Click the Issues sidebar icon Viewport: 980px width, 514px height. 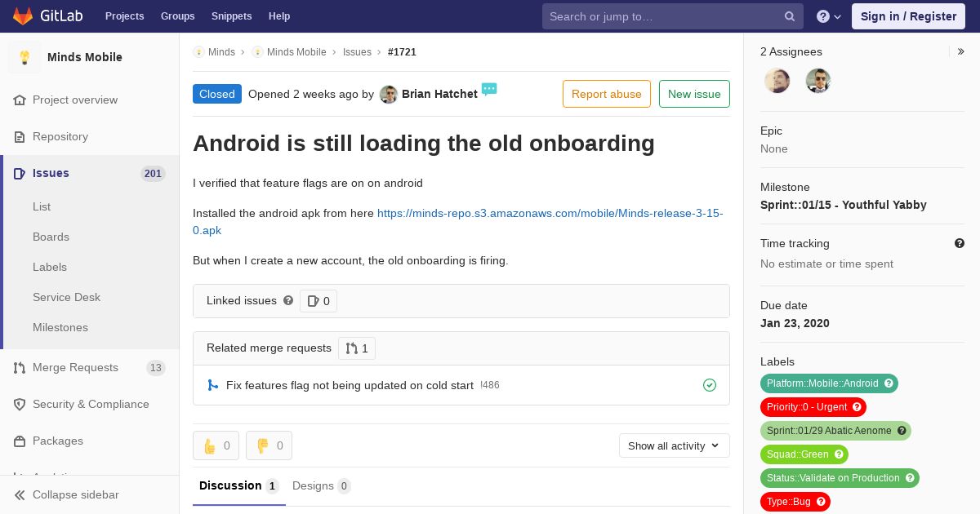20,174
